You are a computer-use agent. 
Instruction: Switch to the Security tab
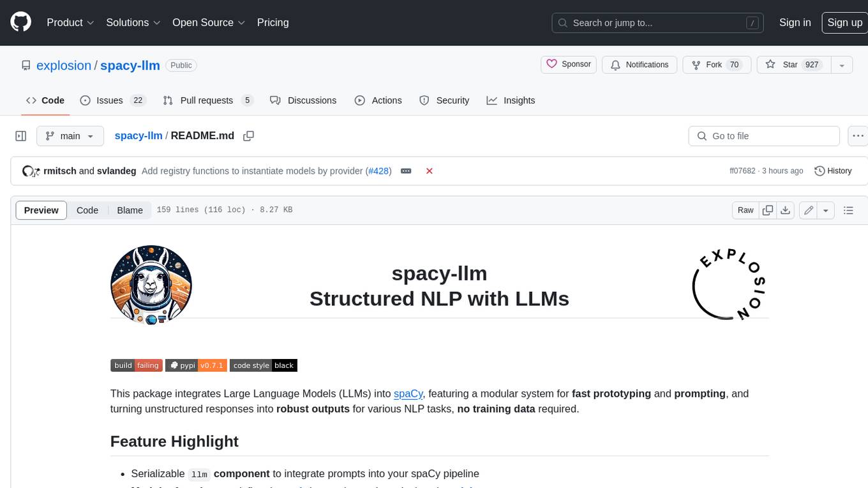pyautogui.click(x=444, y=100)
